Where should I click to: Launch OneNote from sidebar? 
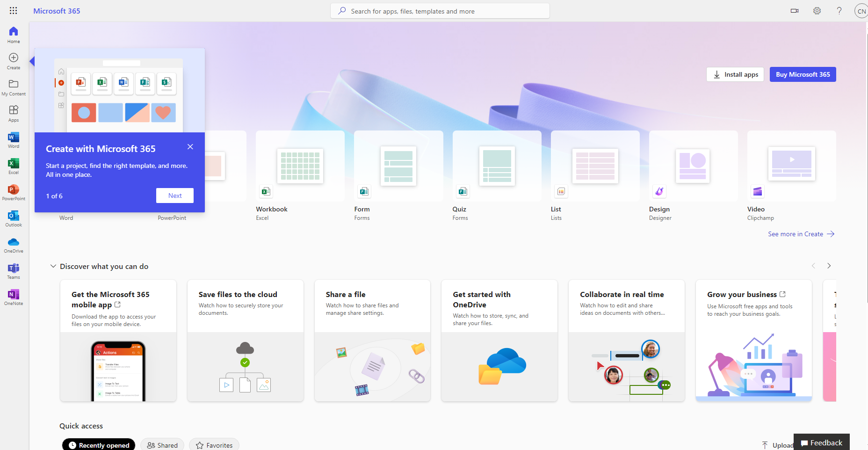(x=14, y=297)
